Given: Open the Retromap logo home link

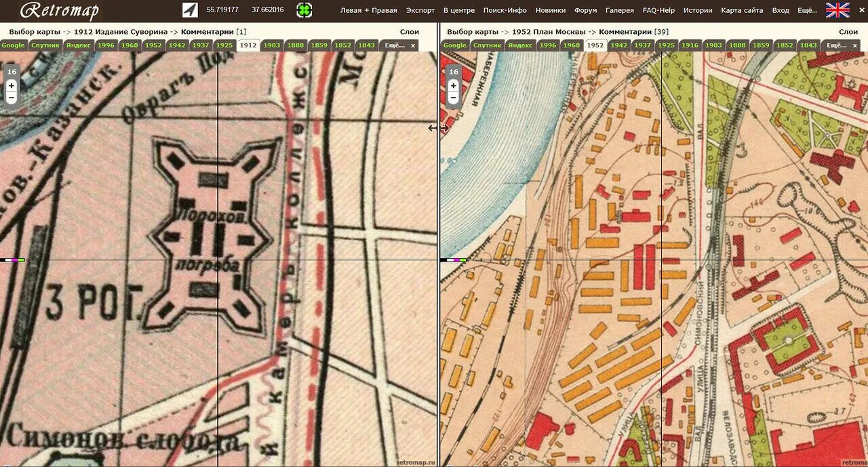Looking at the screenshot, I should (60, 11).
